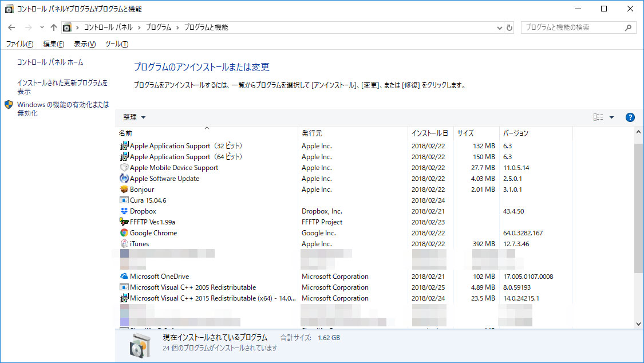Expand the chevron after プログラム breadcrumb
The image size is (644, 363).
click(x=177, y=27)
